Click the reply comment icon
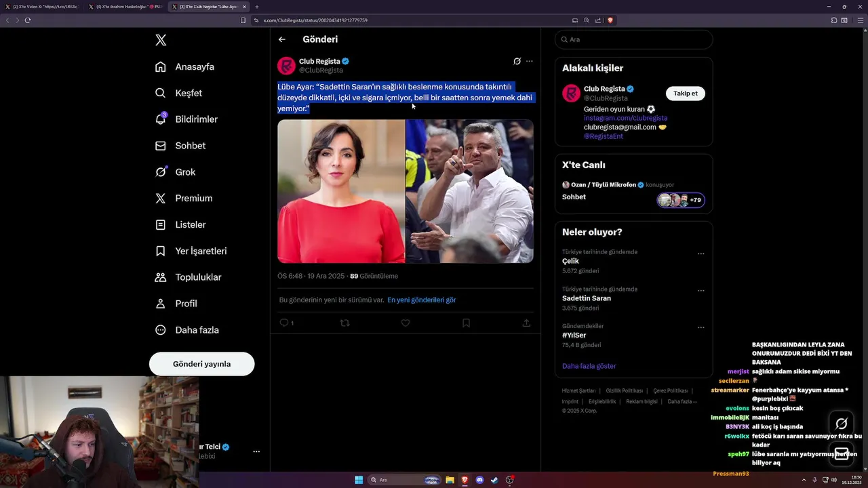The width and height of the screenshot is (868, 488). (284, 323)
